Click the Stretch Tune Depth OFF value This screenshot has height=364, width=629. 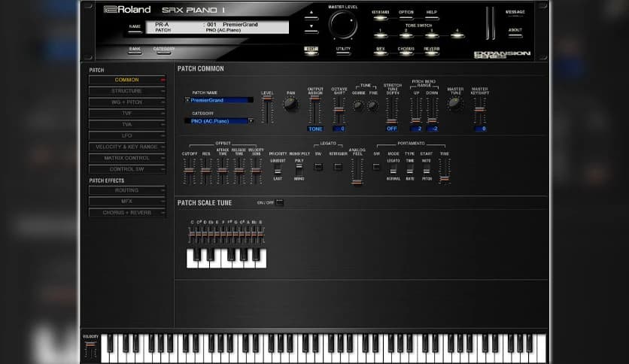click(391, 129)
